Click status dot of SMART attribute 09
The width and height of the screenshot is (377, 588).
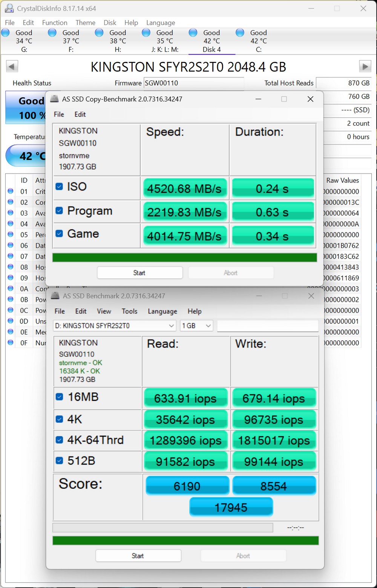click(x=11, y=277)
